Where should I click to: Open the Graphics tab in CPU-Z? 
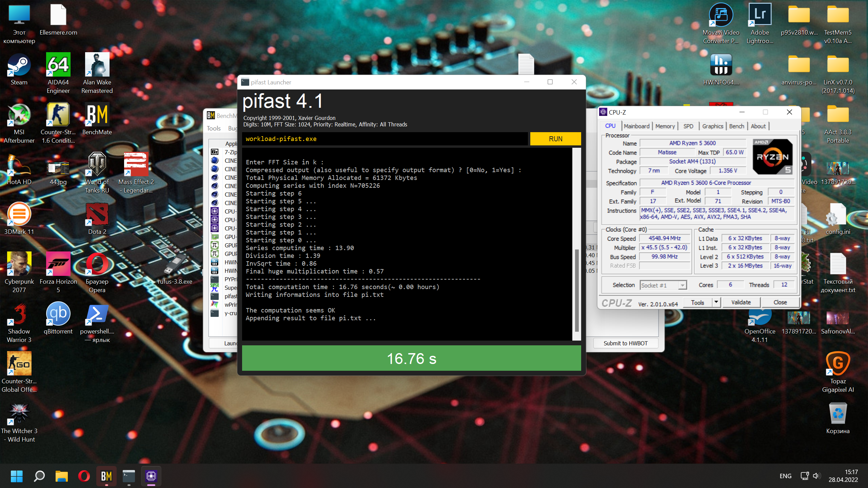click(713, 126)
